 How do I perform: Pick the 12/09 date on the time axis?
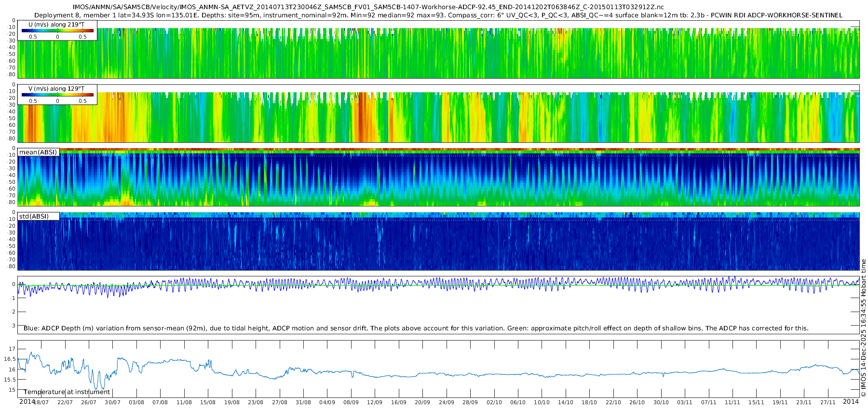[375, 403]
